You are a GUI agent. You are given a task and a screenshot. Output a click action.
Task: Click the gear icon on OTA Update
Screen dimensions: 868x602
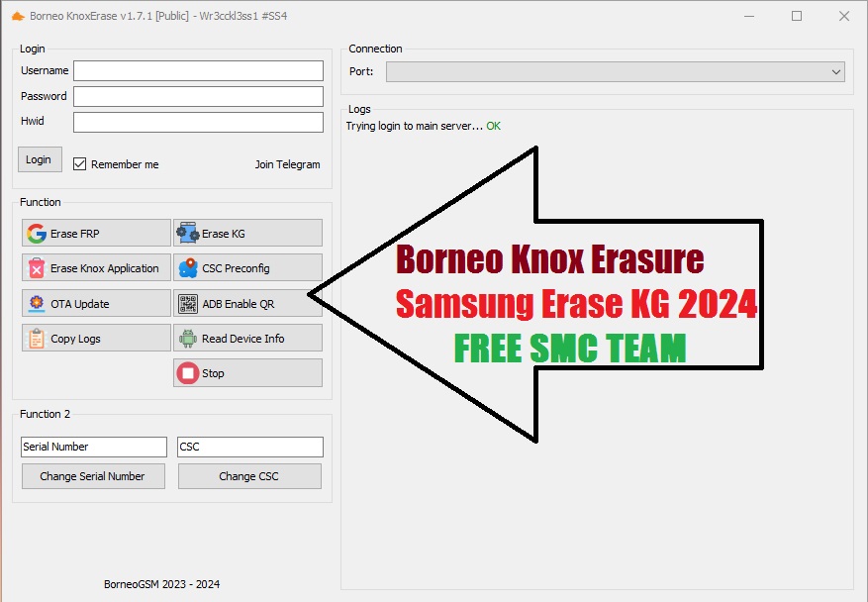(37, 304)
